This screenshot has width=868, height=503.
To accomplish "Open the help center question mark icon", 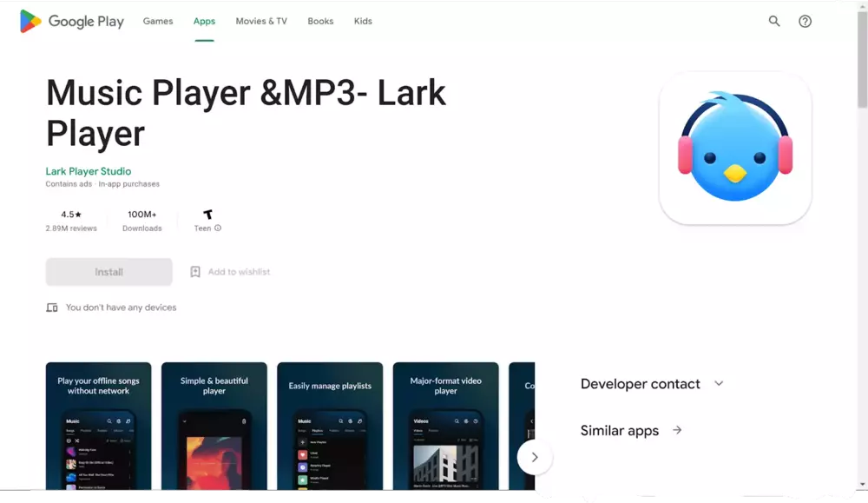I will [x=805, y=21].
